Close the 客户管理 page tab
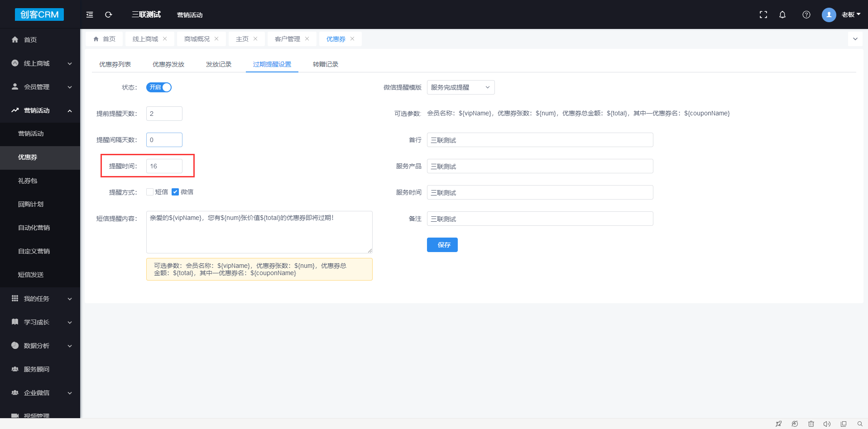Screen dimensions: 868x429 [x=307, y=39]
